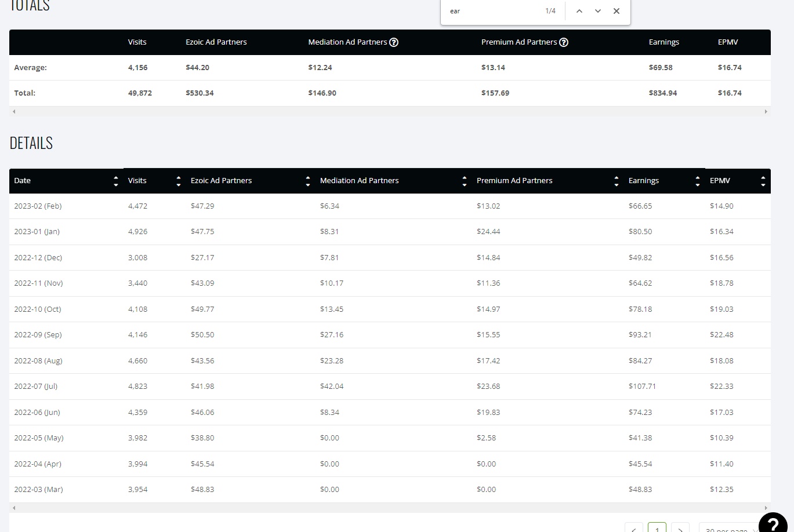Click the 2022-09 (Sep) date cell
Screen dimensions: 794x532
coord(38,334)
